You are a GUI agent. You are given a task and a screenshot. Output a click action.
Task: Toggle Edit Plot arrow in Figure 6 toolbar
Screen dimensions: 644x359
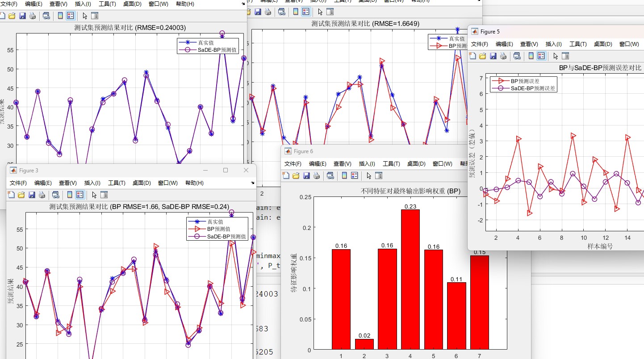(369, 175)
